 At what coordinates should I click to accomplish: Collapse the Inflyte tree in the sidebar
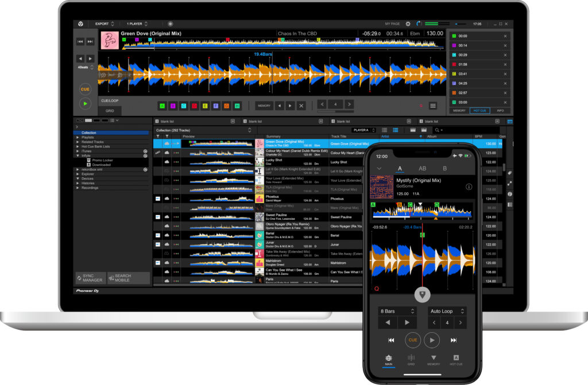tap(79, 155)
